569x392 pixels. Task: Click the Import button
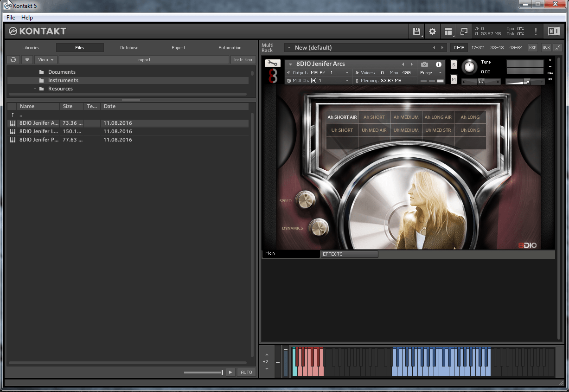point(144,60)
